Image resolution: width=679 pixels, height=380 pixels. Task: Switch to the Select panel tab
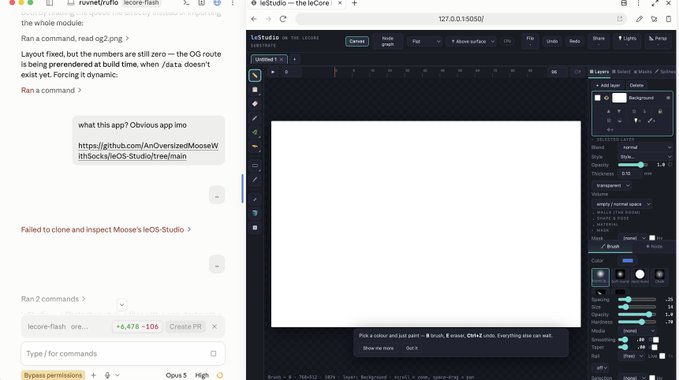click(x=621, y=71)
